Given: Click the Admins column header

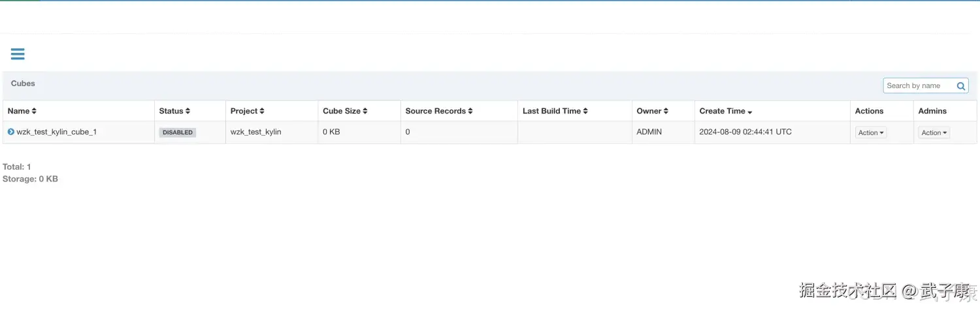Looking at the screenshot, I should 932,112.
